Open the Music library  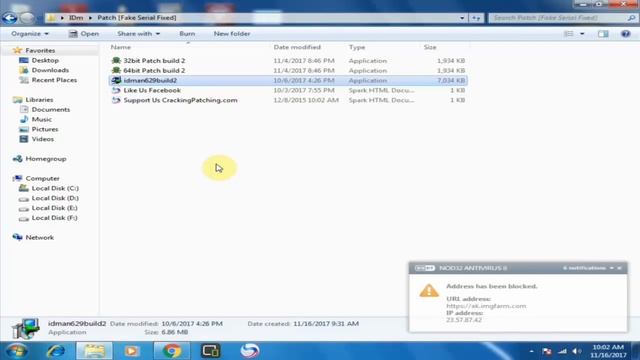tap(42, 119)
